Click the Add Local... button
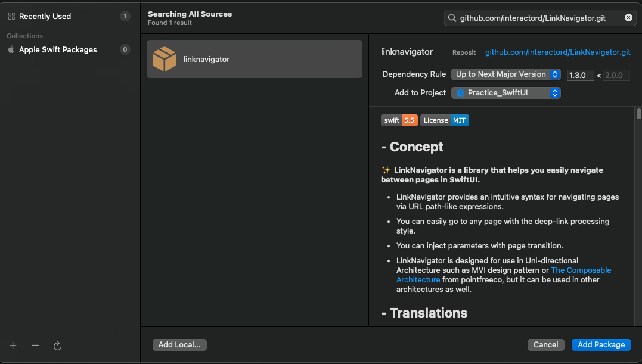Viewport: 642px width, 364px height. click(x=179, y=345)
